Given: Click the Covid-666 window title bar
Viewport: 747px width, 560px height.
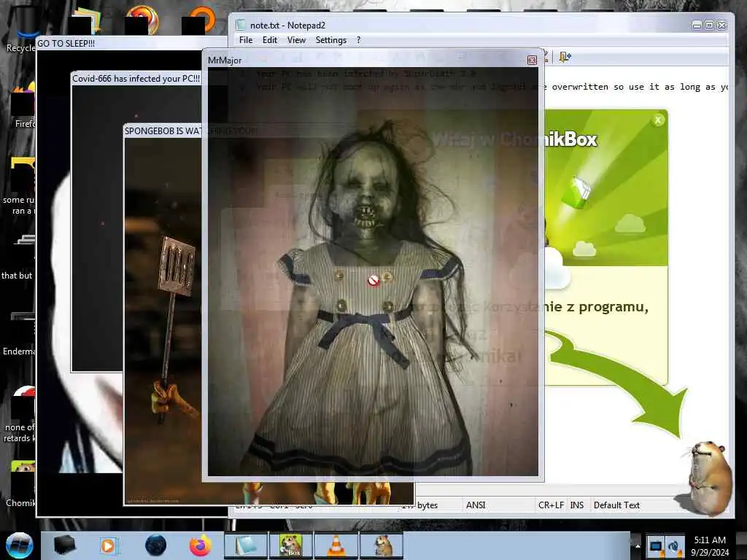Looking at the screenshot, I should [136, 79].
